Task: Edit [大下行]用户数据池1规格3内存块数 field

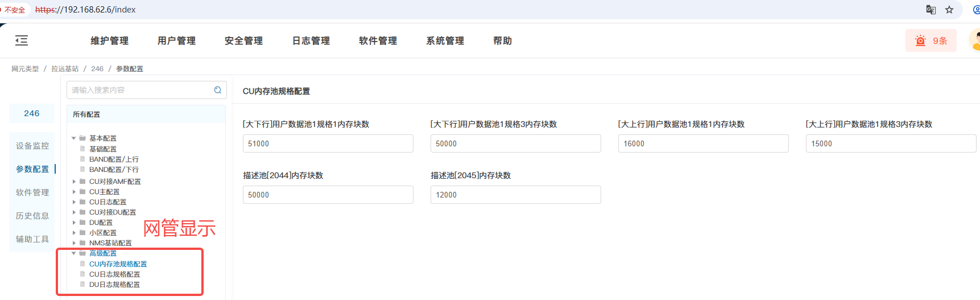Action: [x=516, y=143]
